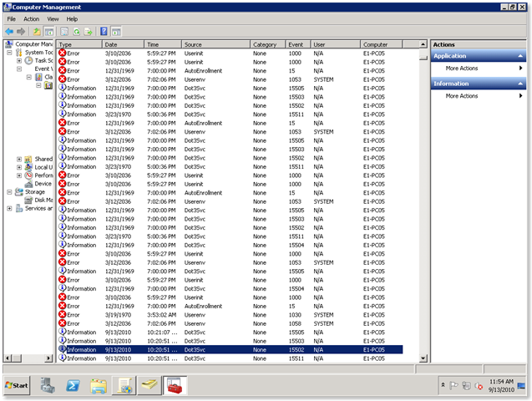Open the Action menu
The image size is (532, 401).
pyautogui.click(x=31, y=18)
